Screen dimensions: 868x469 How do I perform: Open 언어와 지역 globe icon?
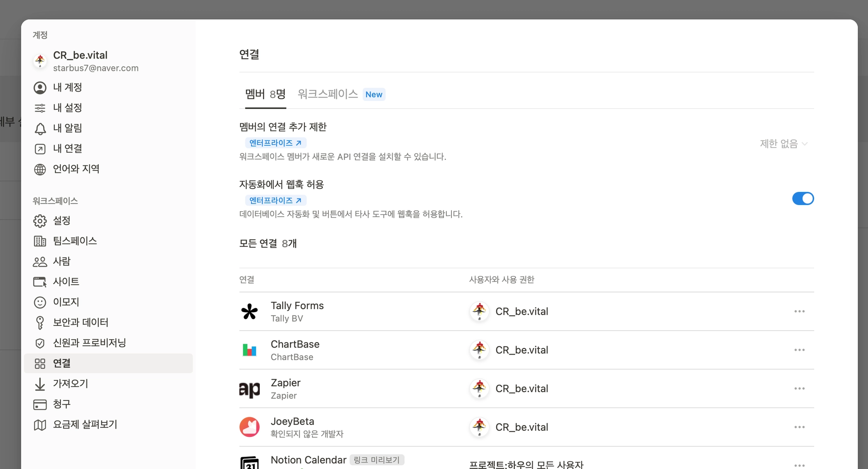[40, 169]
